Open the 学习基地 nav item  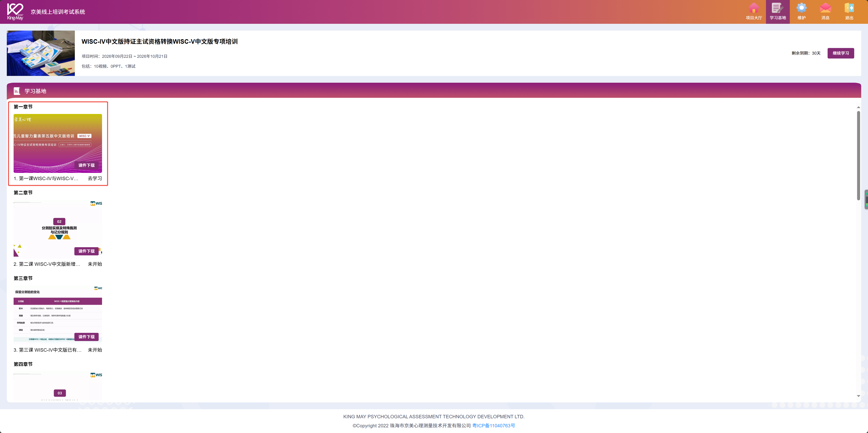(778, 12)
